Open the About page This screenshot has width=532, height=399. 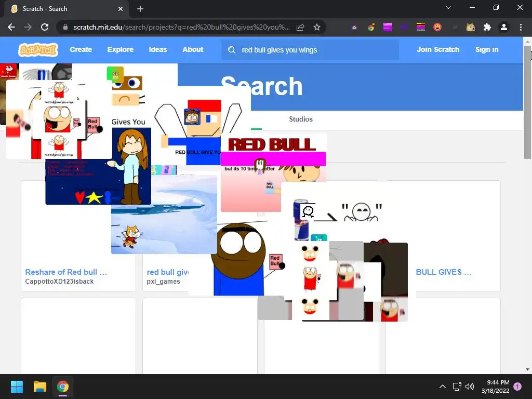pyautogui.click(x=193, y=49)
